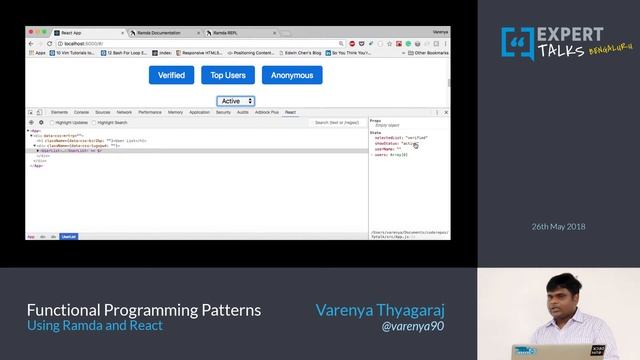Click the DevTools inspect element icon
The width and height of the screenshot is (640, 360).
coord(31,112)
